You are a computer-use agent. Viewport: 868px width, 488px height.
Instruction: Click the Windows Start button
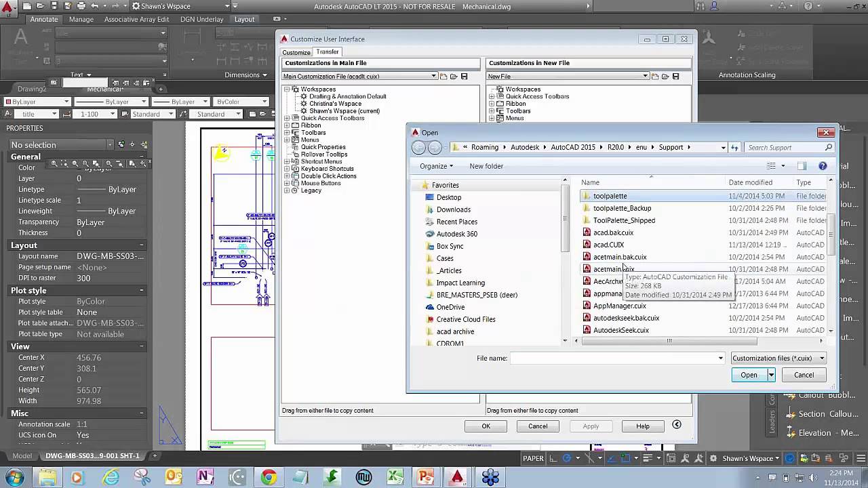pos(15,477)
